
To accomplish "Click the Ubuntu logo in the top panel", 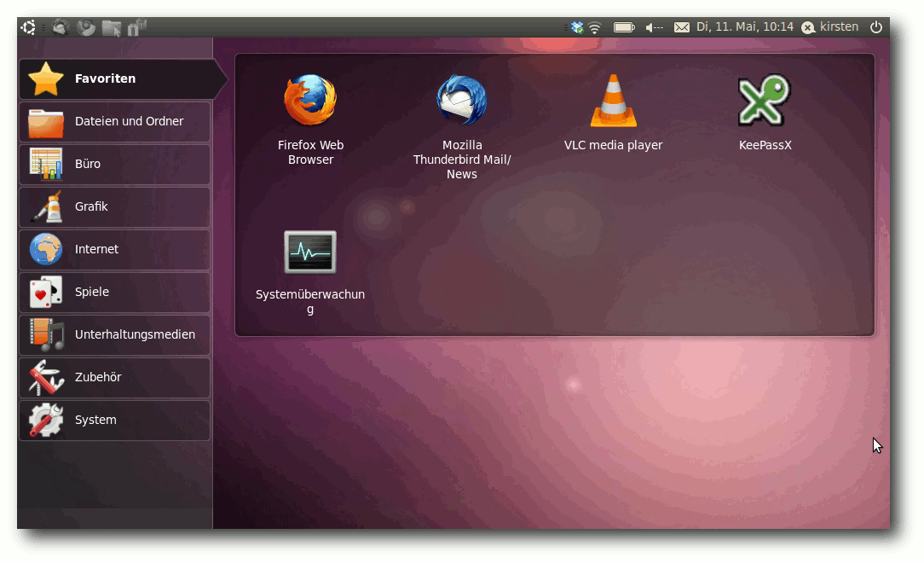I will tap(27, 27).
